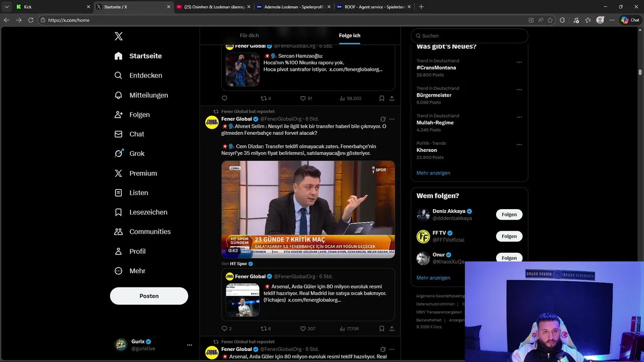This screenshot has width=644, height=362.
Task: Follow FF TV
Action: pyautogui.click(x=509, y=236)
